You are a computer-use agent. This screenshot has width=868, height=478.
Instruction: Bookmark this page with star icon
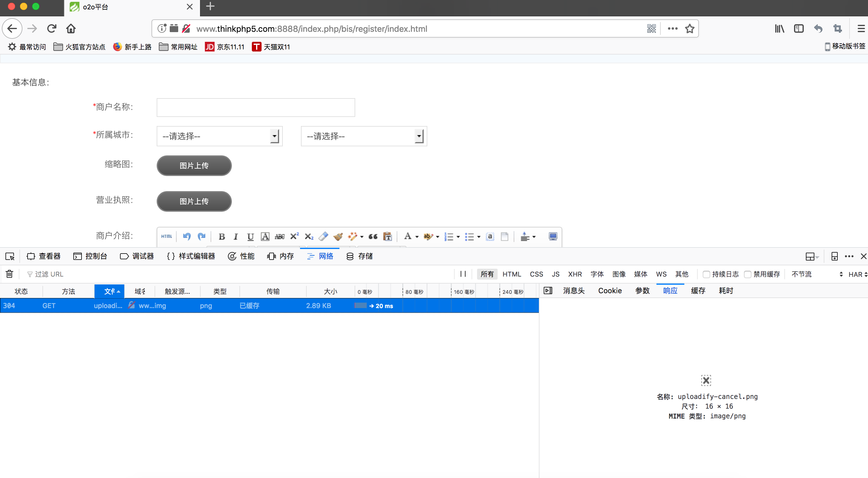(x=689, y=29)
